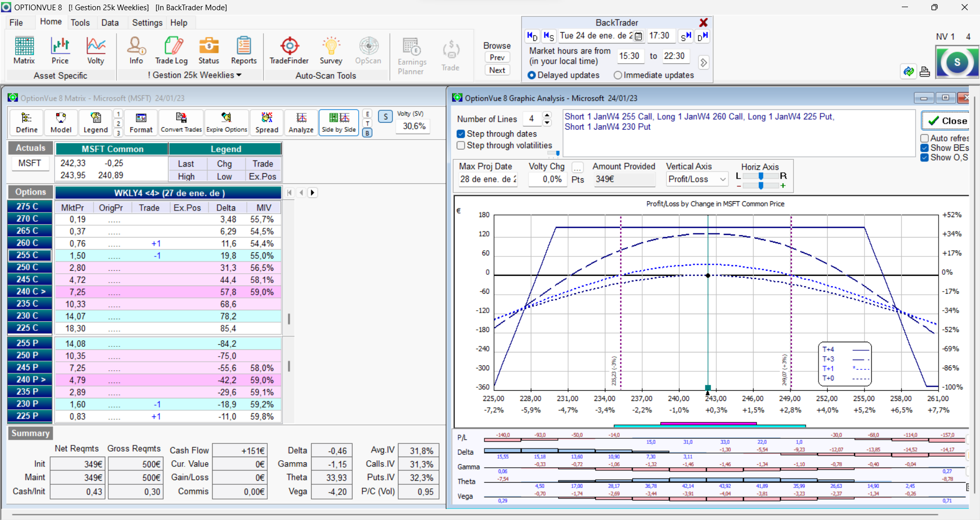The height and width of the screenshot is (520, 980).
Task: Select Immediate updates radio button
Action: coord(618,75)
